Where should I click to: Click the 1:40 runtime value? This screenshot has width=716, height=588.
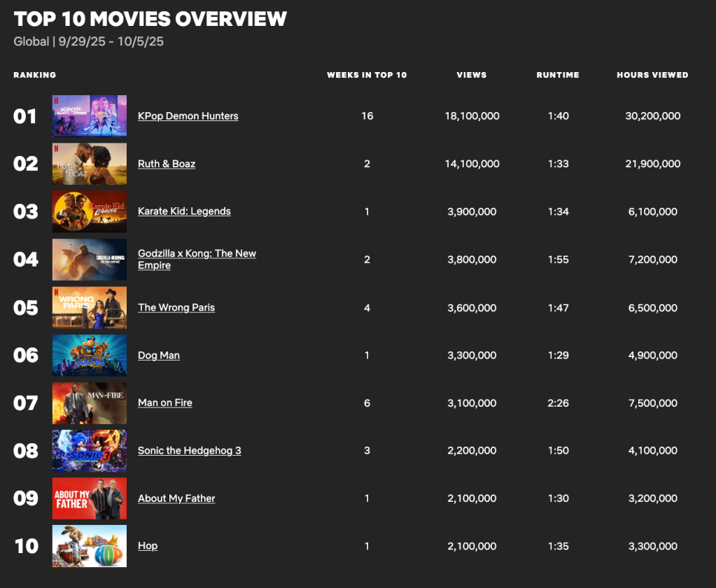click(x=559, y=116)
